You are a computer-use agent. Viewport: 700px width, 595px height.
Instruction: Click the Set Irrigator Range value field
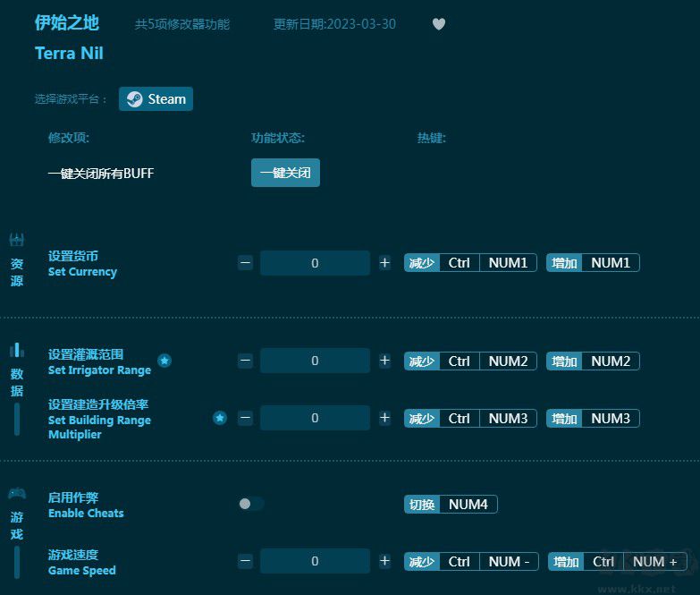pos(315,361)
